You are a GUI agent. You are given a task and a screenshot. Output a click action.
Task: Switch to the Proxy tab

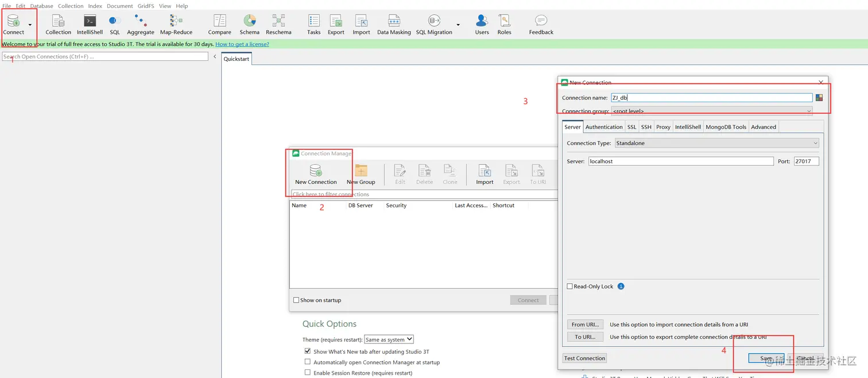664,127
